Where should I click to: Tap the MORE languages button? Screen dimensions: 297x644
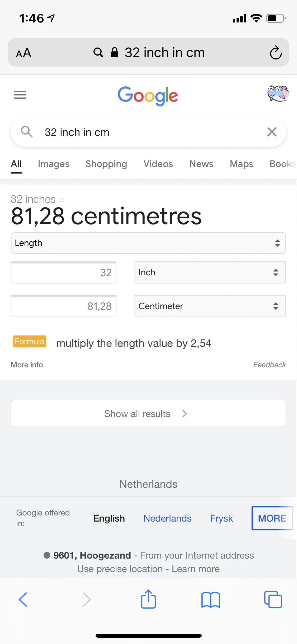(x=272, y=518)
